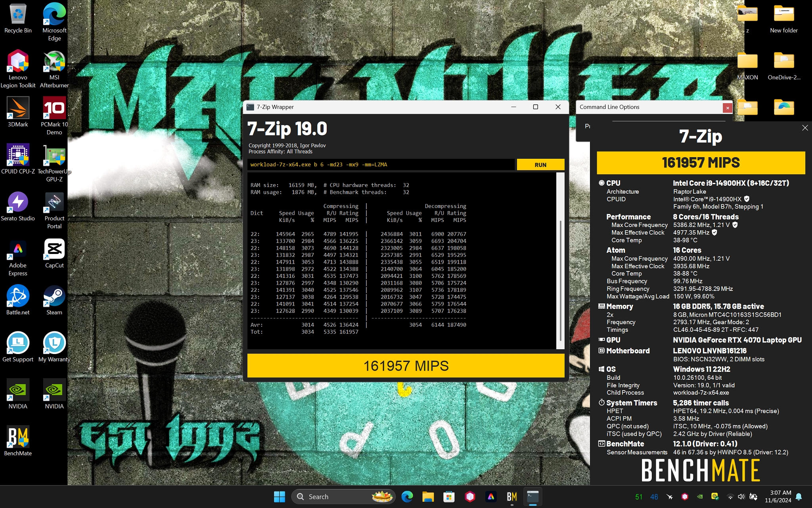Image resolution: width=812 pixels, height=508 pixels.
Task: Open the NVIDIA tray icon
Action: [700, 496]
